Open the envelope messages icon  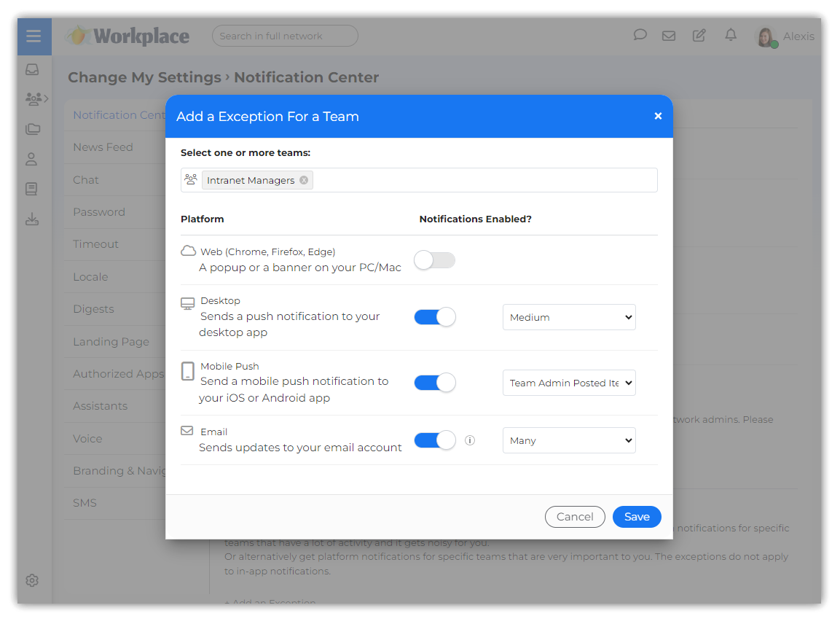(668, 36)
